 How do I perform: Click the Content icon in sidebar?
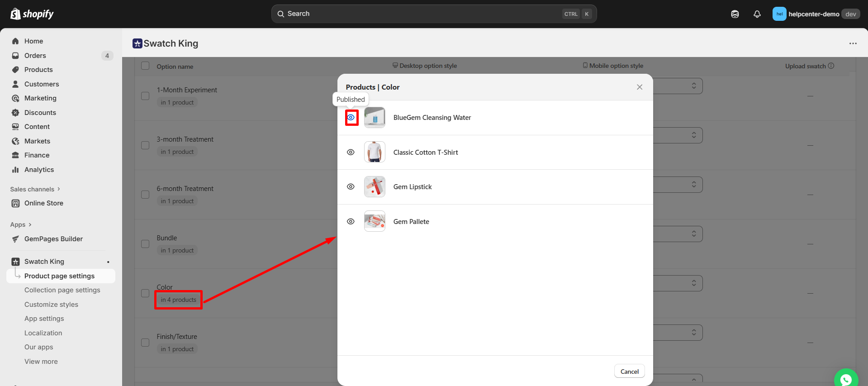point(15,127)
